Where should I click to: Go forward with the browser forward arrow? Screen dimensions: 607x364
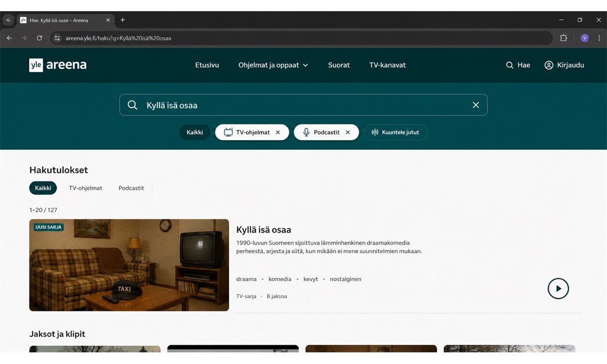click(24, 38)
